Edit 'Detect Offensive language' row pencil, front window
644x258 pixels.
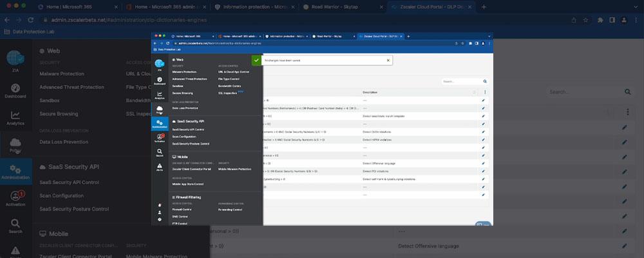click(484, 163)
